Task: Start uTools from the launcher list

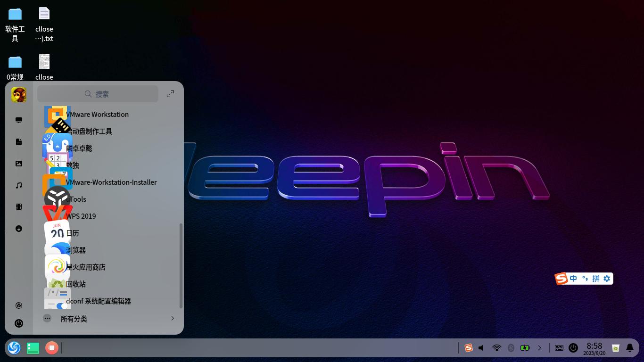Action: [x=76, y=199]
